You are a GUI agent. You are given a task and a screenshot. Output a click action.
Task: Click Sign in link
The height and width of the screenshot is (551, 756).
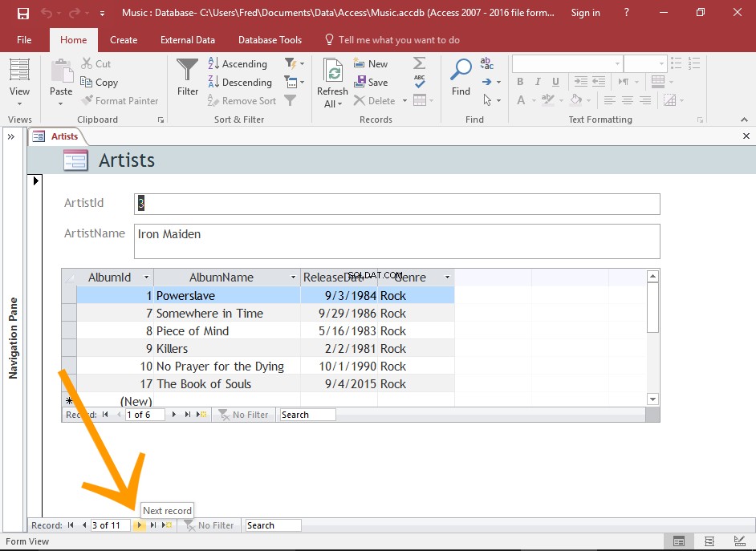[x=585, y=13]
